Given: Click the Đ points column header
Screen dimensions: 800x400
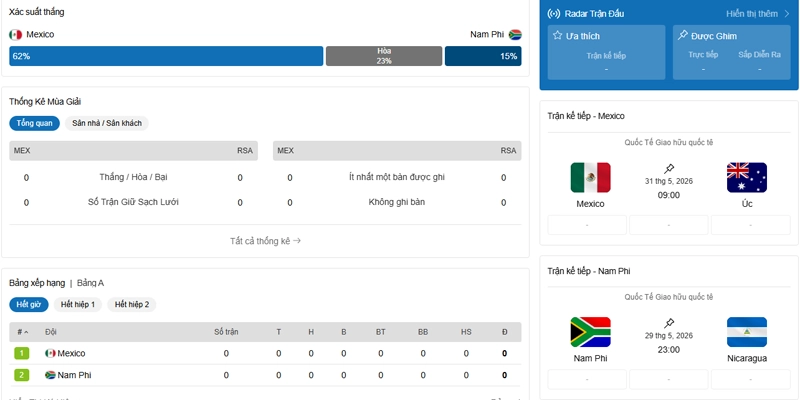Looking at the screenshot, I should point(505,332).
